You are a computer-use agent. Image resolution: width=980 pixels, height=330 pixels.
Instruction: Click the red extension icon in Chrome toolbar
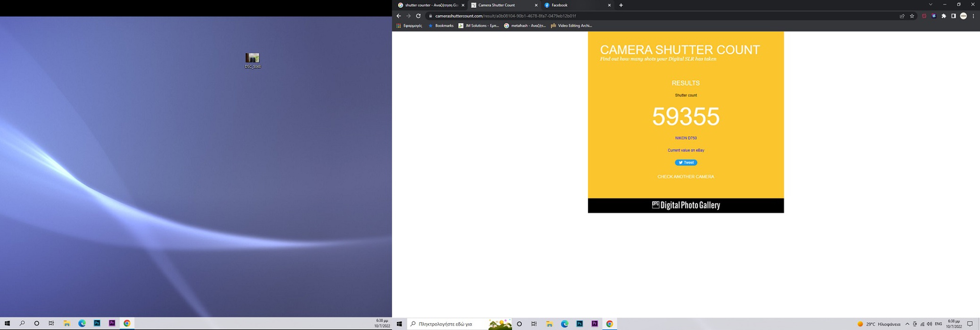(924, 16)
